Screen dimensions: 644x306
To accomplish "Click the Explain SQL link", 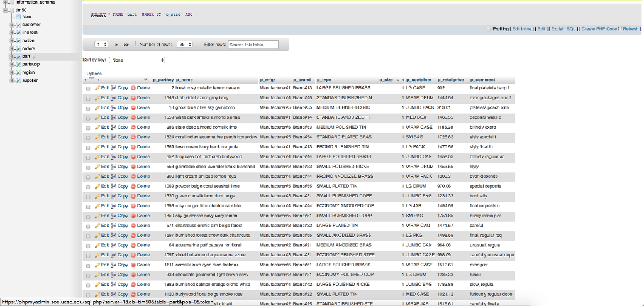I will (563, 29).
